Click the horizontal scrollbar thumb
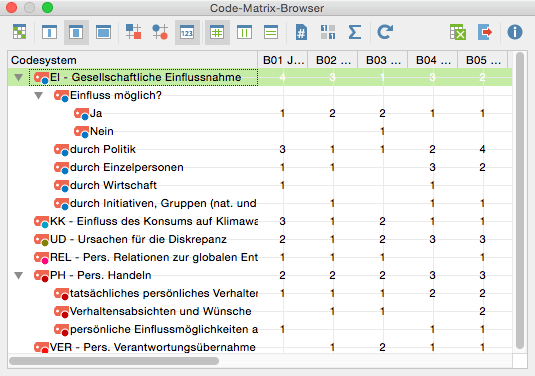This screenshot has width=535, height=376. [114, 361]
